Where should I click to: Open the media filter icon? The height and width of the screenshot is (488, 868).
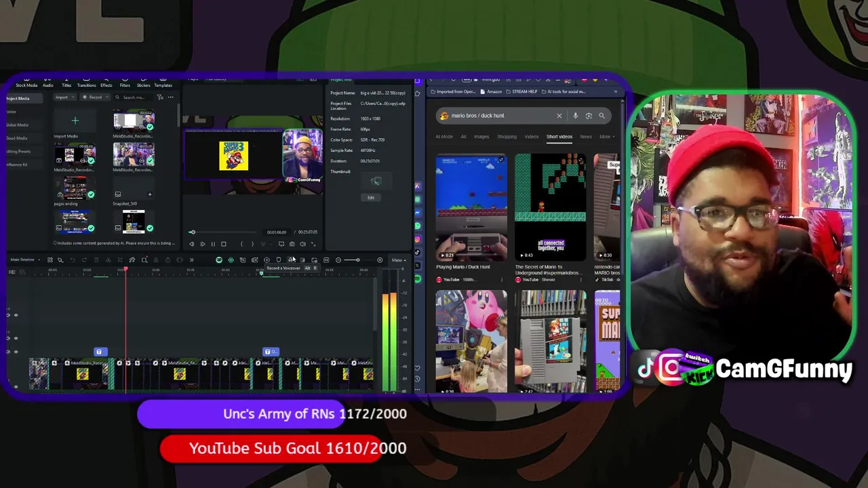(160, 98)
